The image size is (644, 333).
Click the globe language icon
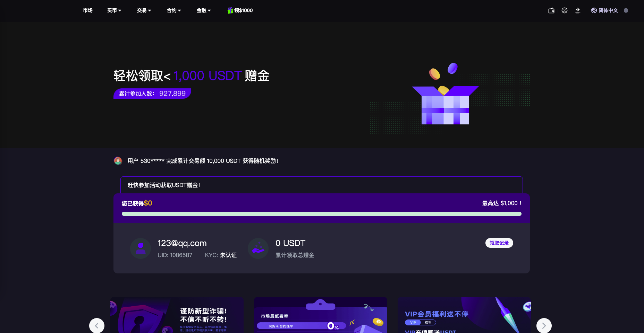594,11
